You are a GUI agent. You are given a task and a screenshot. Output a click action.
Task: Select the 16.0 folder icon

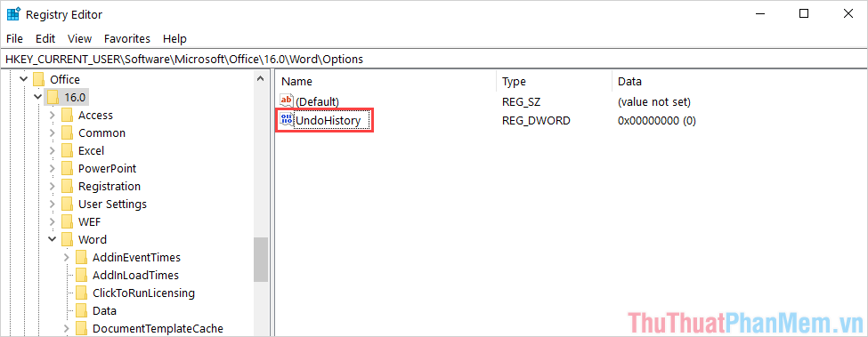click(x=53, y=97)
